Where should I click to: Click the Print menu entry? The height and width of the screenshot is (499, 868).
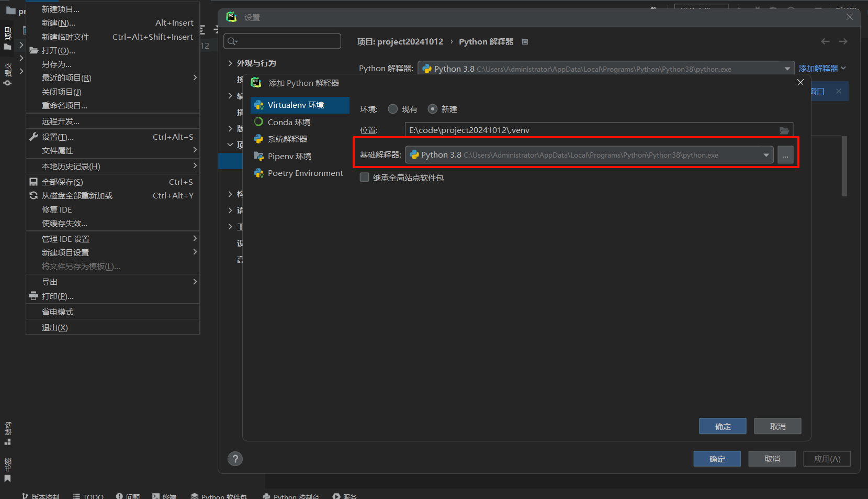(x=113, y=296)
